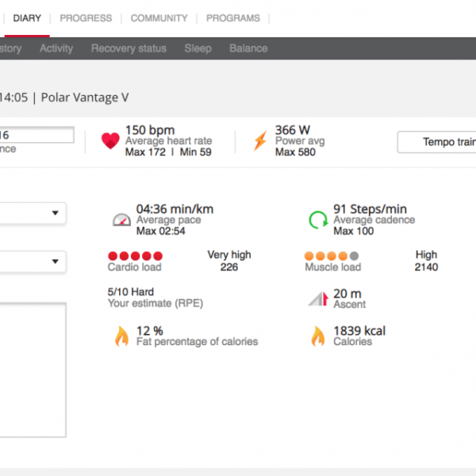Select Recovery status in submenu

point(129,48)
